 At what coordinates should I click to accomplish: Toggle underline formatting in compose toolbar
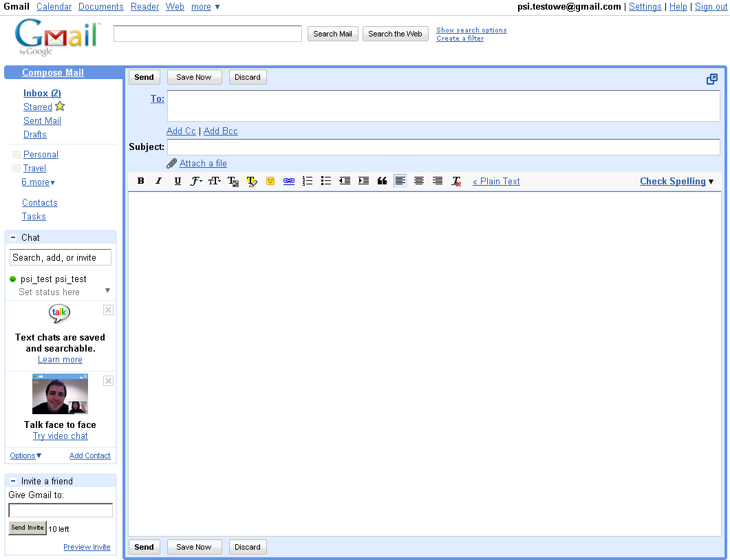point(178,181)
